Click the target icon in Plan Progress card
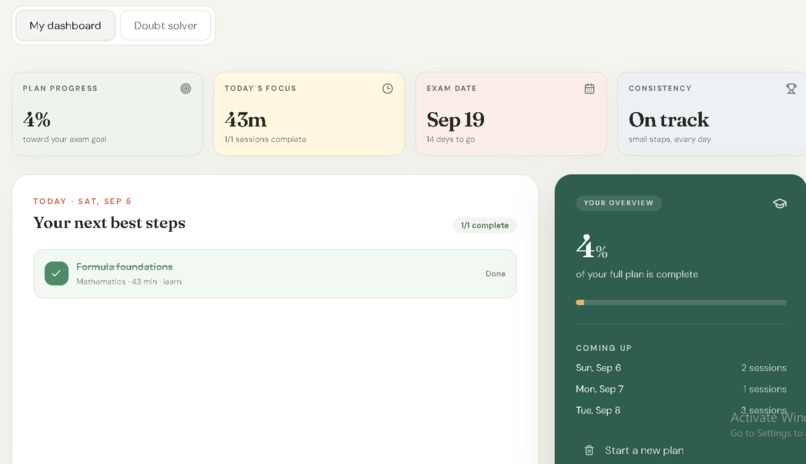 tap(186, 88)
